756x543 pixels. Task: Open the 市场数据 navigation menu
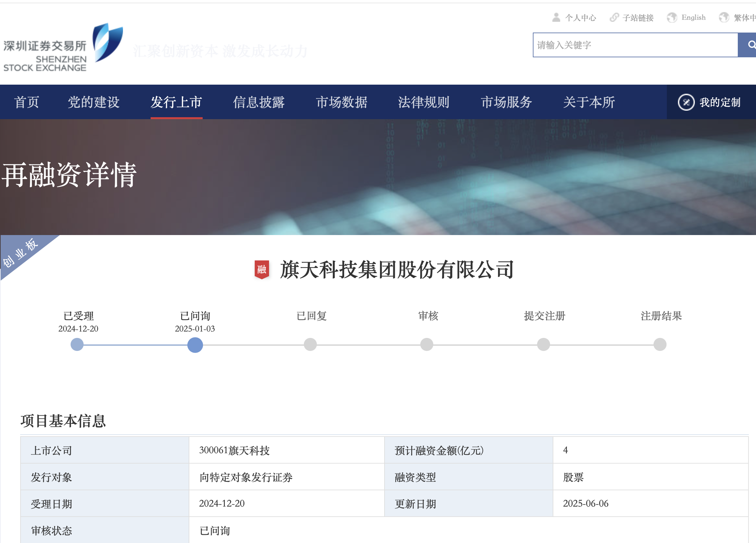click(341, 102)
